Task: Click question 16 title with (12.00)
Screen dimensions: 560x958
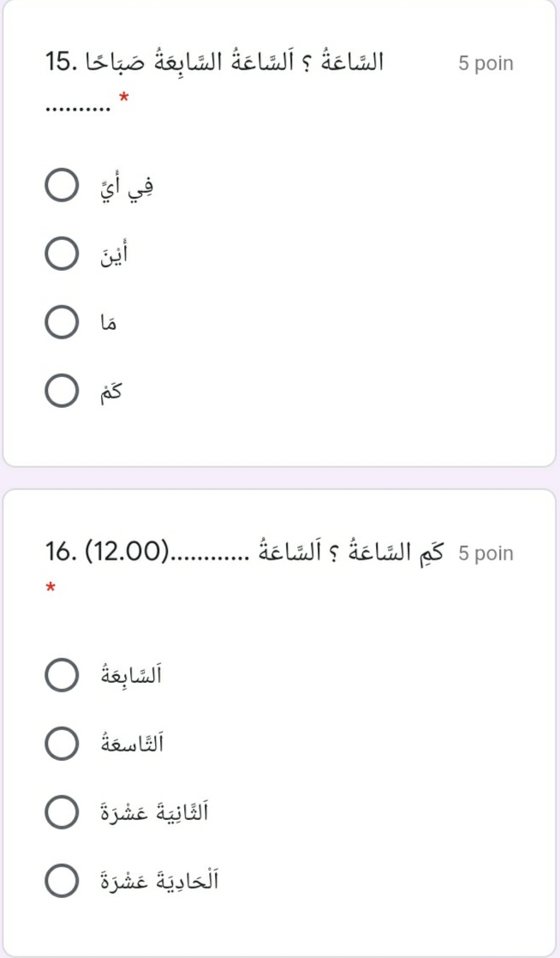Action: (248, 552)
